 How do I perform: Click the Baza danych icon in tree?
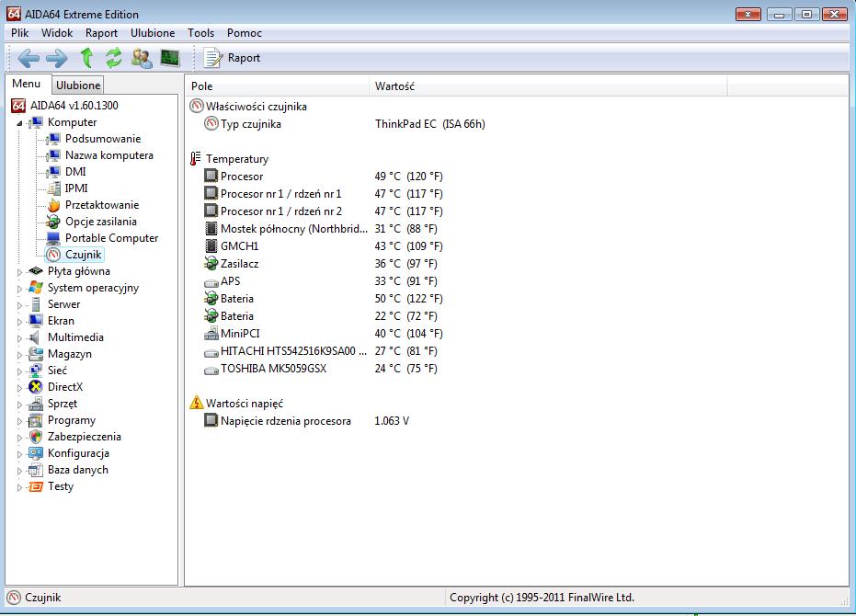click(36, 470)
